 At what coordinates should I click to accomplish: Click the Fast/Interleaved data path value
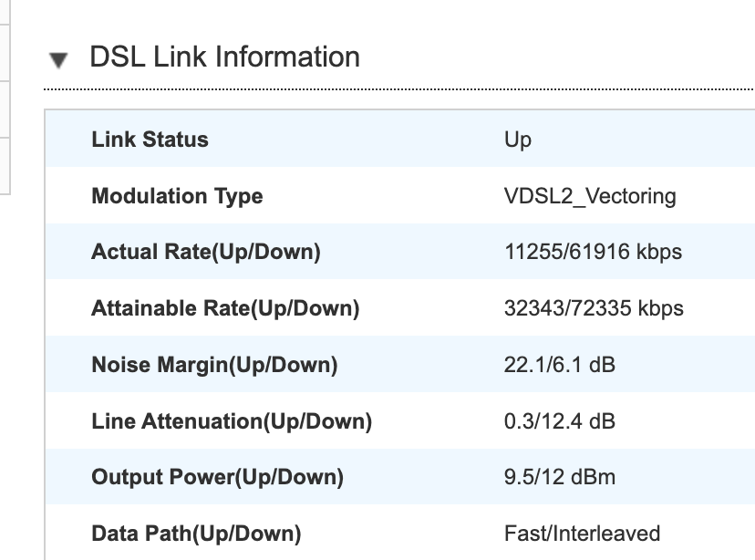(x=582, y=534)
